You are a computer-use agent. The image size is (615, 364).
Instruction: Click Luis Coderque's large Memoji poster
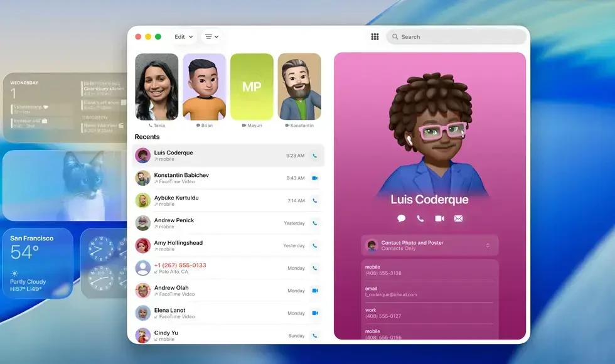[x=432, y=133]
